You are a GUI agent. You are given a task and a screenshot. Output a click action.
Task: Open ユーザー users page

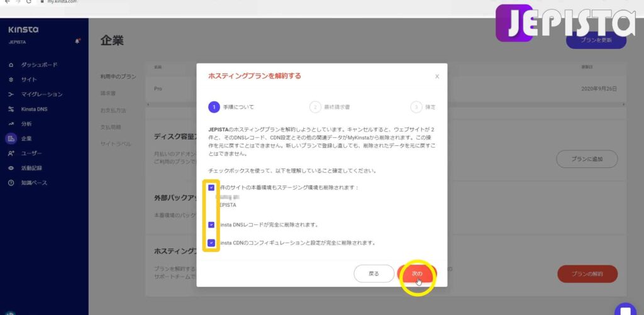pos(31,153)
